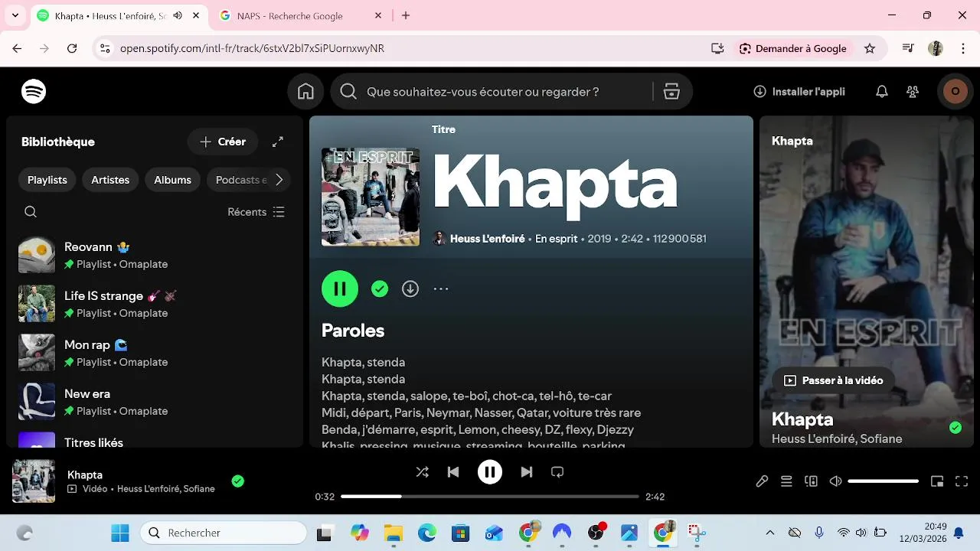
Task: Click the Créer button
Action: tap(223, 142)
